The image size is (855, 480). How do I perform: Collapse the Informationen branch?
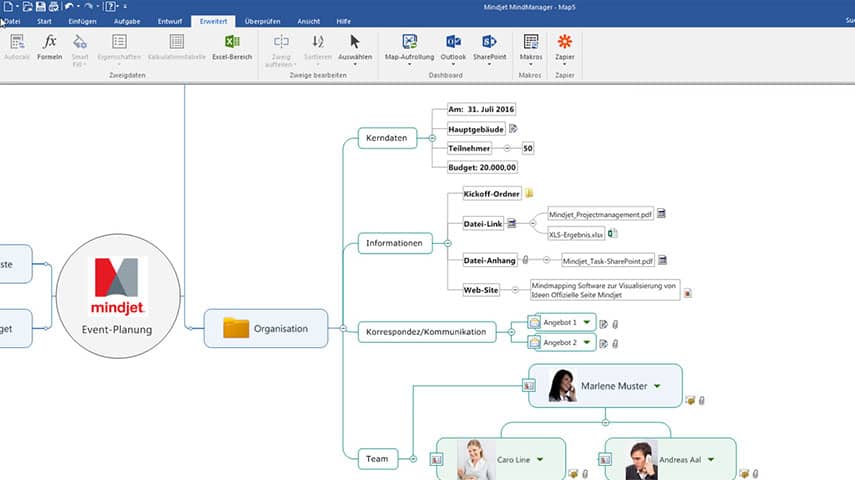click(448, 243)
